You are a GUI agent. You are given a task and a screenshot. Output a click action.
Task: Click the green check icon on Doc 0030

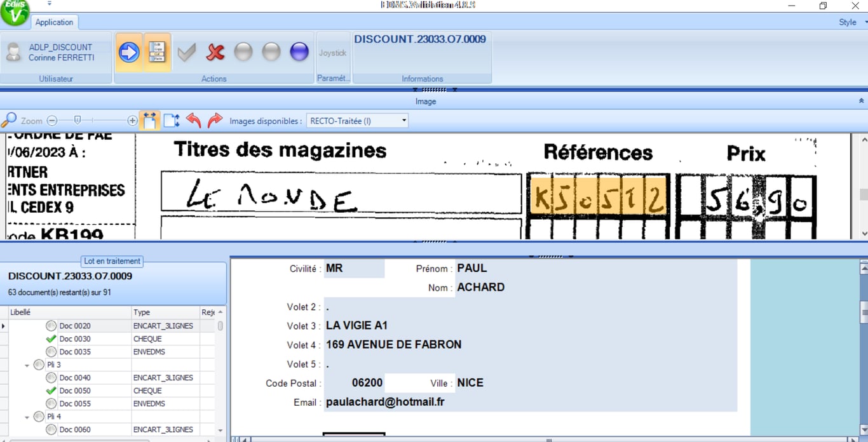(51, 339)
